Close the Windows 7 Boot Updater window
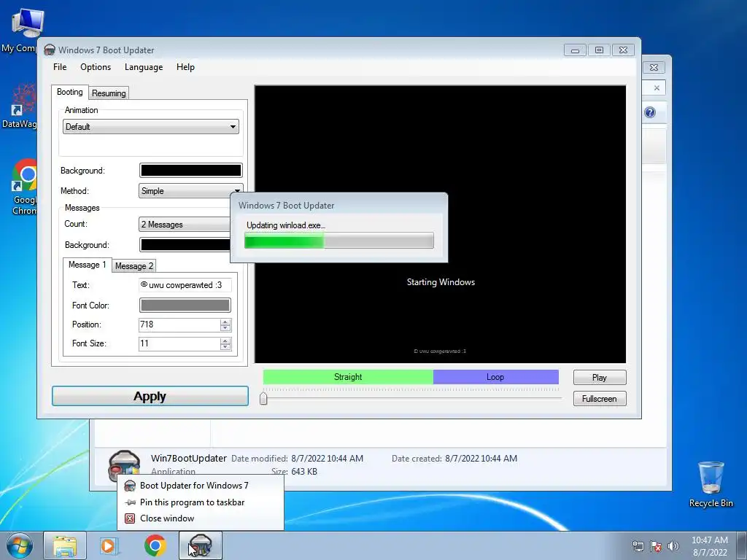The image size is (747, 560). click(623, 50)
